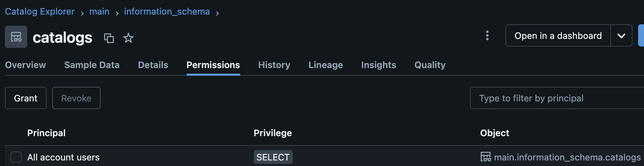Toggle the All account users checkbox

pyautogui.click(x=16, y=157)
